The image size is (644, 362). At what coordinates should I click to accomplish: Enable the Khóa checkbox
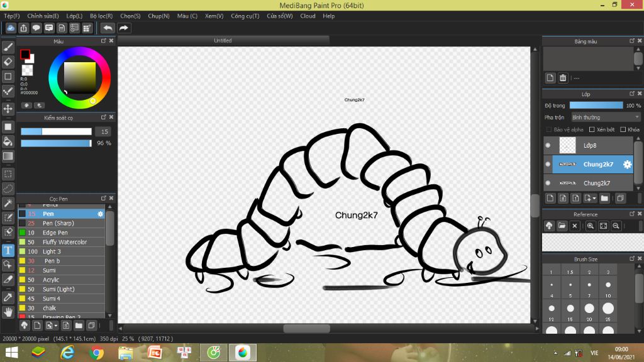point(623,129)
